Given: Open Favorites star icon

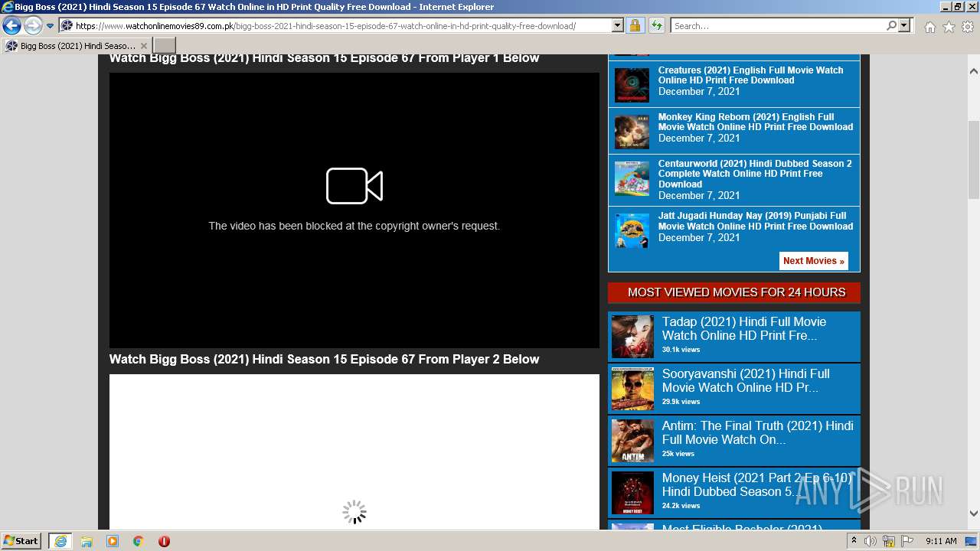Looking at the screenshot, I should 949,27.
